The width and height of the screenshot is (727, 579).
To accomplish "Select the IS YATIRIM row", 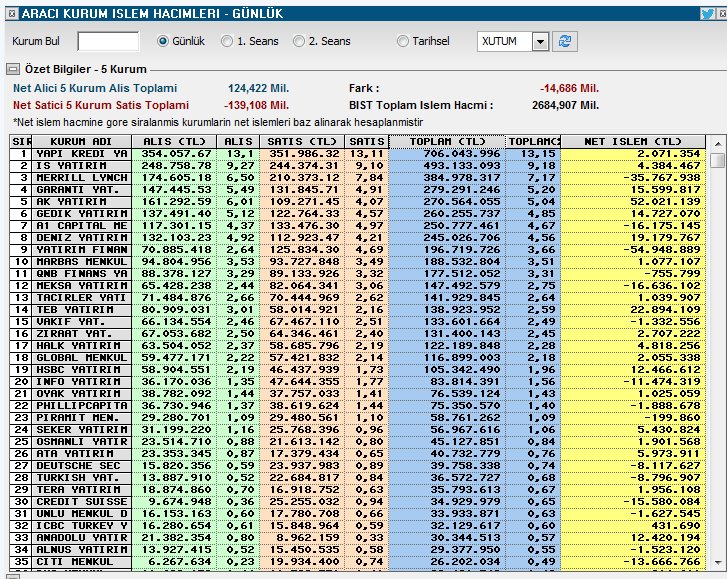I will [x=357, y=166].
